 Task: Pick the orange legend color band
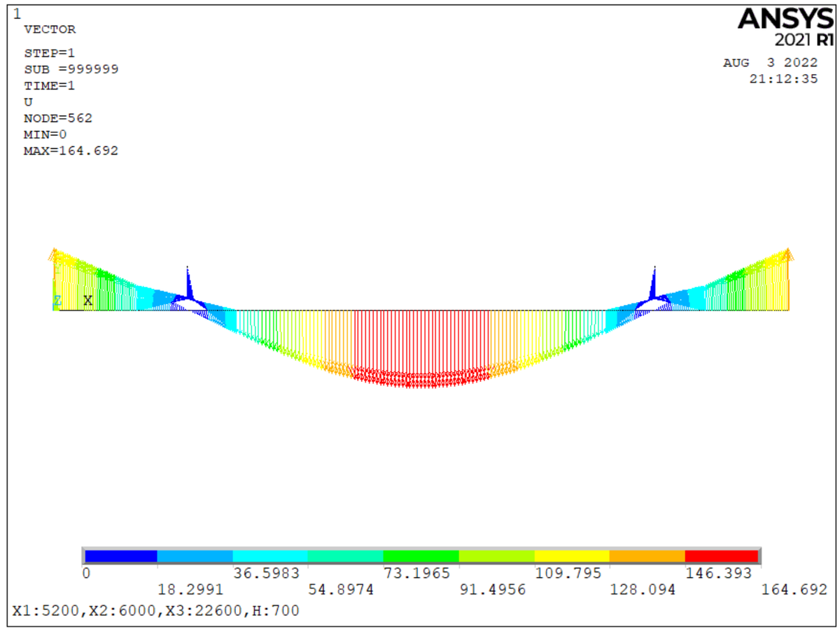647,556
